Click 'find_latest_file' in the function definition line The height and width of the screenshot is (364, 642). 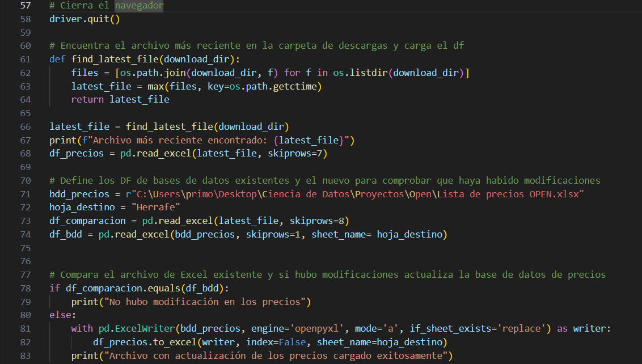click(x=115, y=60)
